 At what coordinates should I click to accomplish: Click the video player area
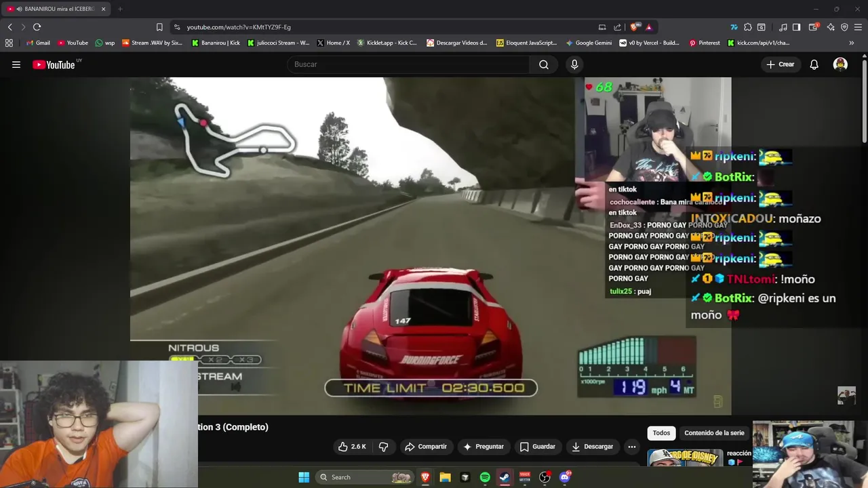(431, 246)
